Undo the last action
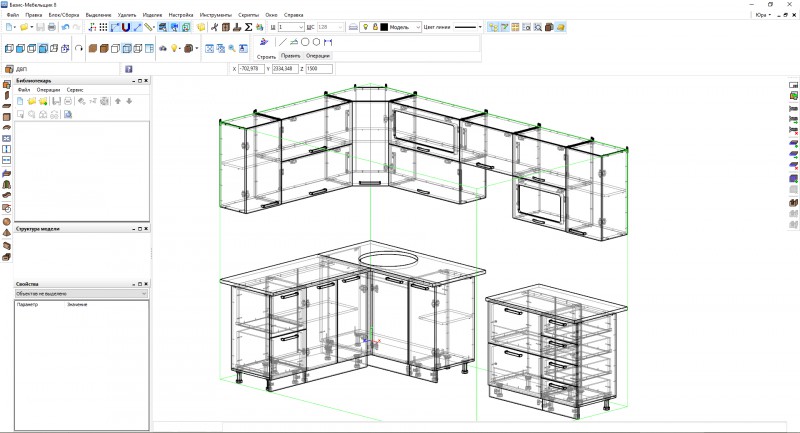This screenshot has height=433, width=800. 65,27
